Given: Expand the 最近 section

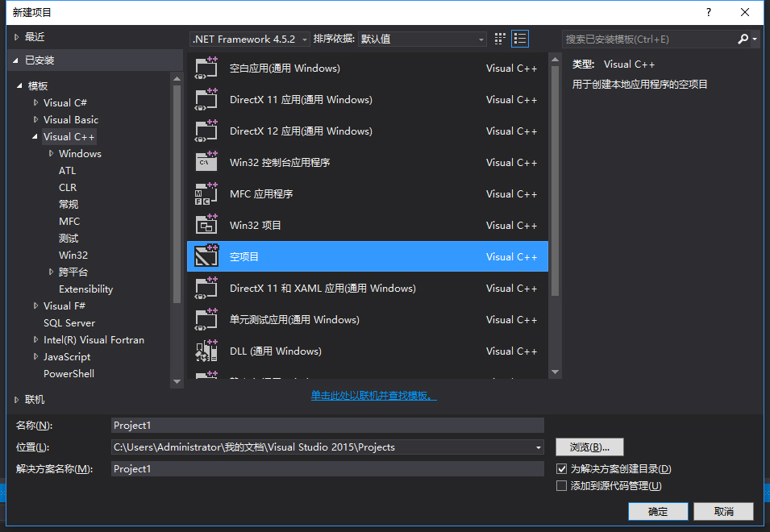Looking at the screenshot, I should click(x=16, y=37).
